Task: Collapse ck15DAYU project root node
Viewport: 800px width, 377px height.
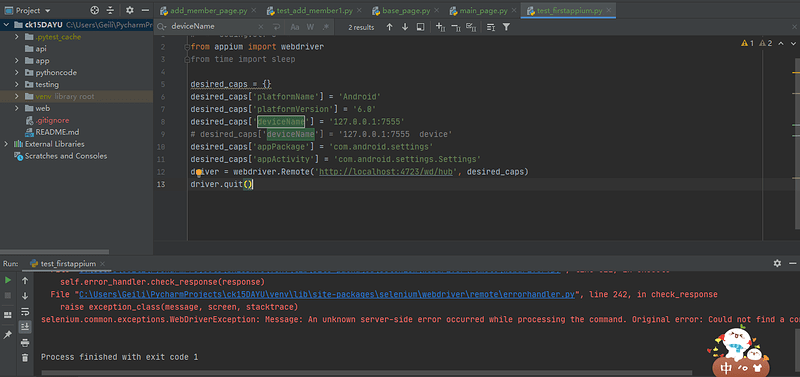Action: pyautogui.click(x=7, y=24)
